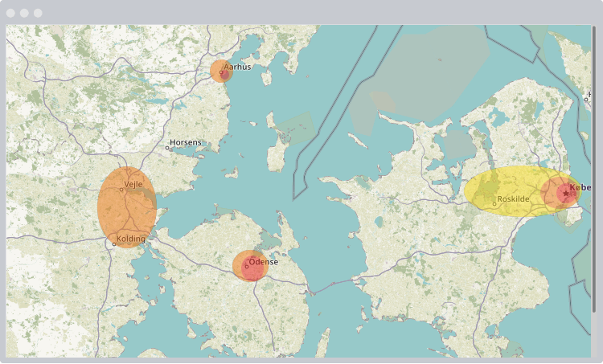Click the Copenhagen star capital marker

click(x=565, y=194)
